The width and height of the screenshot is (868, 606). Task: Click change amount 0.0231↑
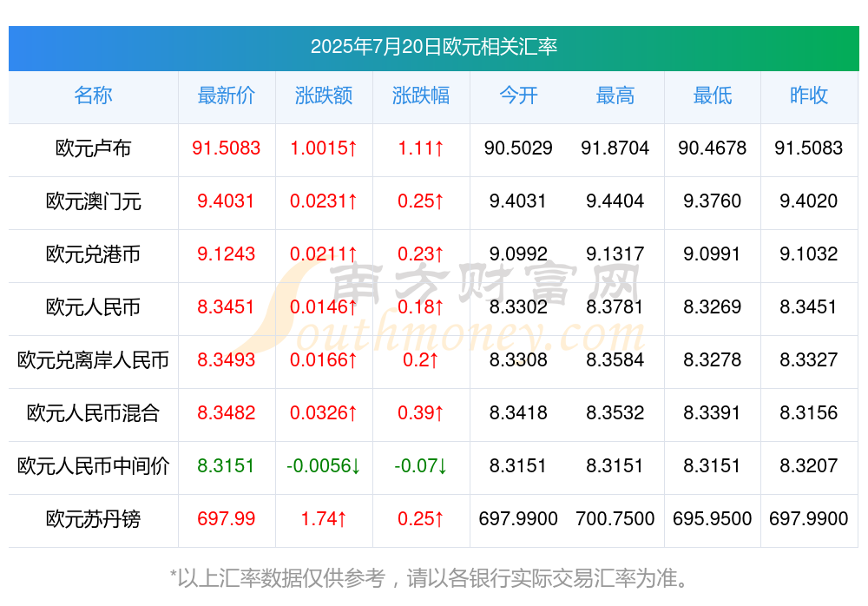(324, 201)
